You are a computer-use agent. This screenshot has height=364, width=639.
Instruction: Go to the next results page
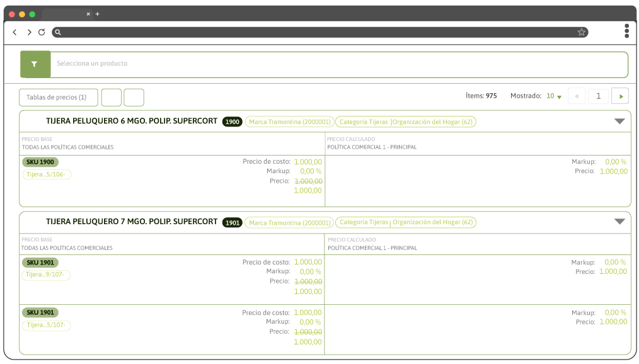point(620,96)
